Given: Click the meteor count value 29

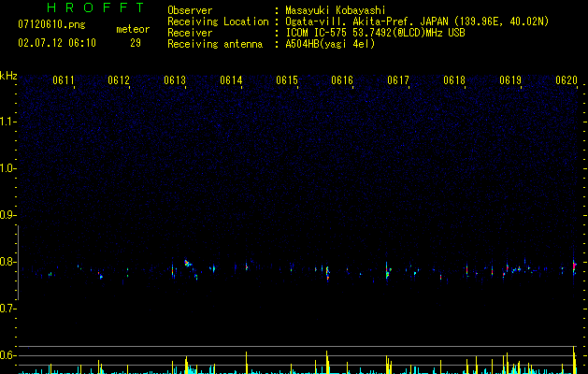Looking at the screenshot, I should [x=136, y=43].
